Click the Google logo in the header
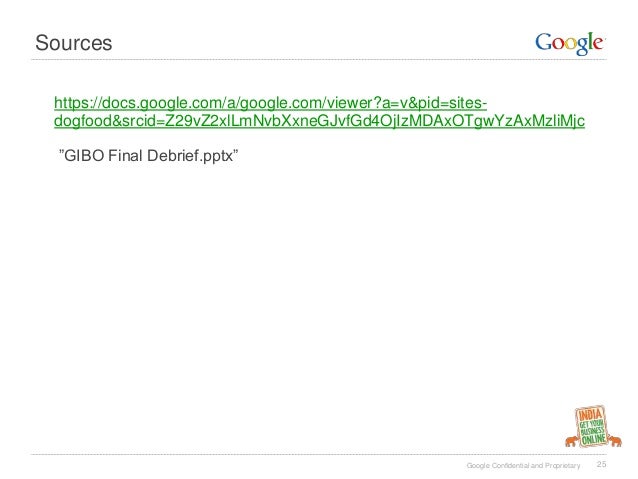This screenshot has height=479, width=638. [x=570, y=44]
